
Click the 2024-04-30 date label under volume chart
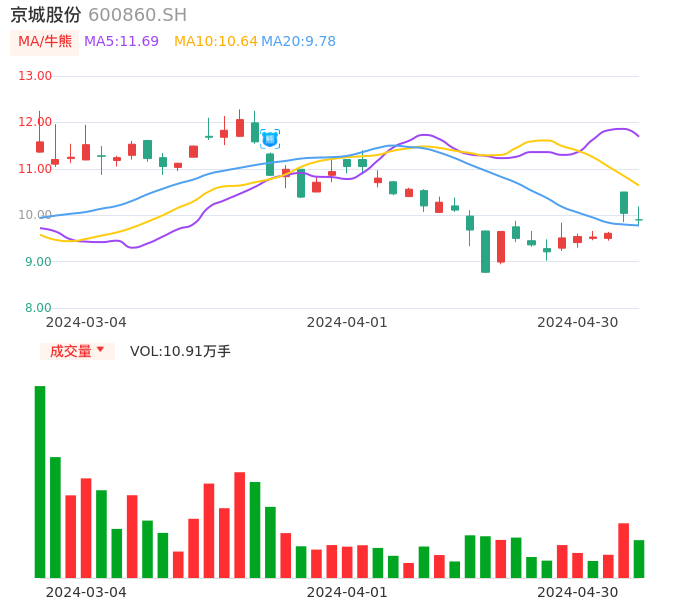coord(577,592)
